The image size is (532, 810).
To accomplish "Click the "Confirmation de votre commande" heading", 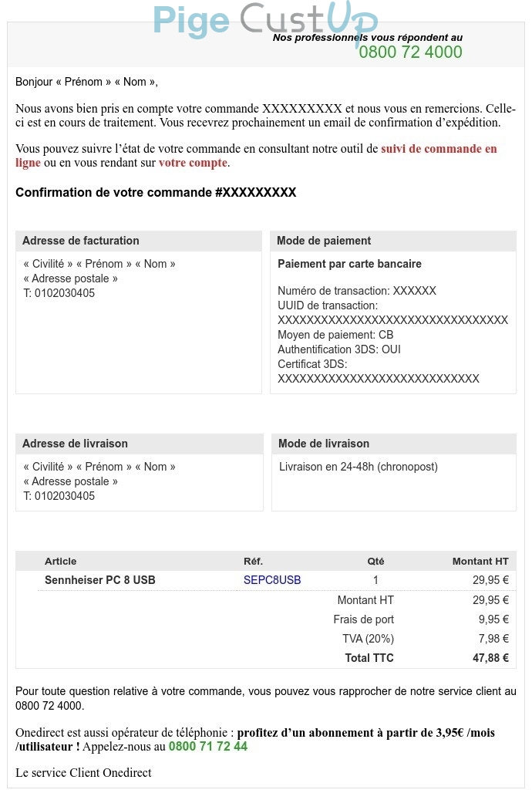I will 156,193.
